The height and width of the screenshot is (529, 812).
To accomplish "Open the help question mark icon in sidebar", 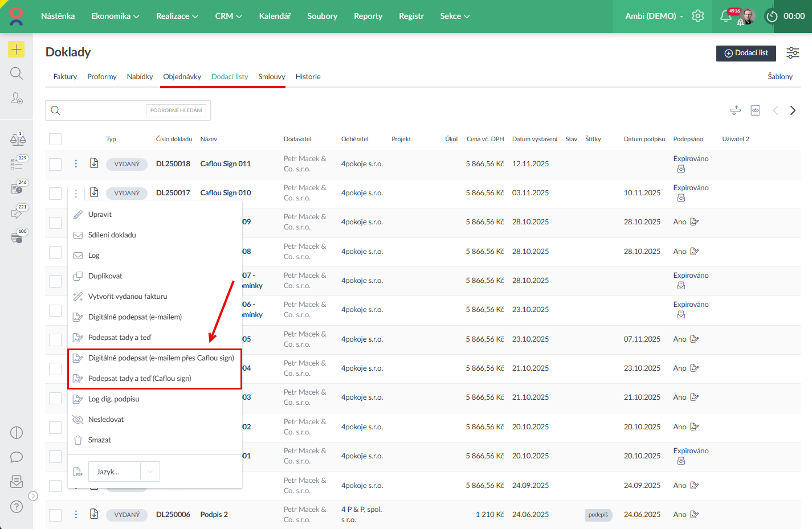I will click(17, 506).
